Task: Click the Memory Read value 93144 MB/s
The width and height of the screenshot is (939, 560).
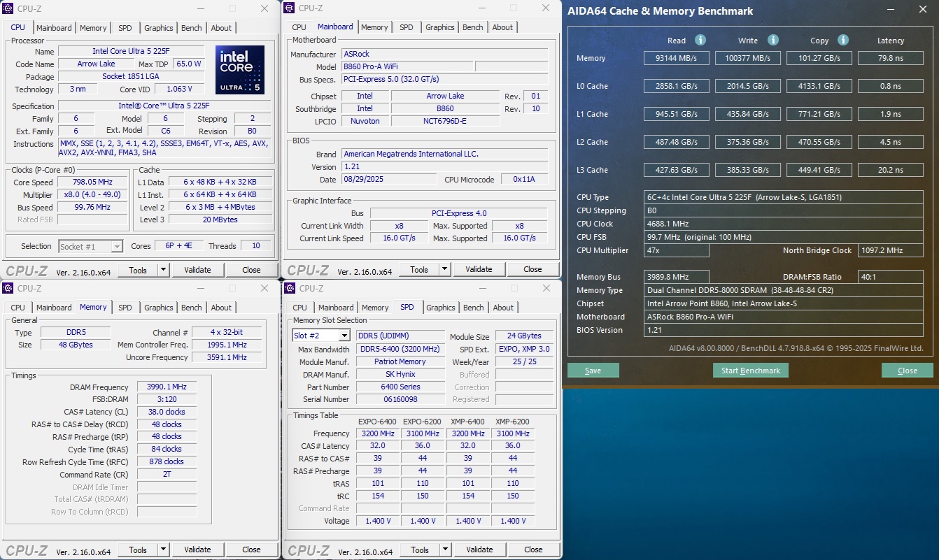Action: (677, 58)
